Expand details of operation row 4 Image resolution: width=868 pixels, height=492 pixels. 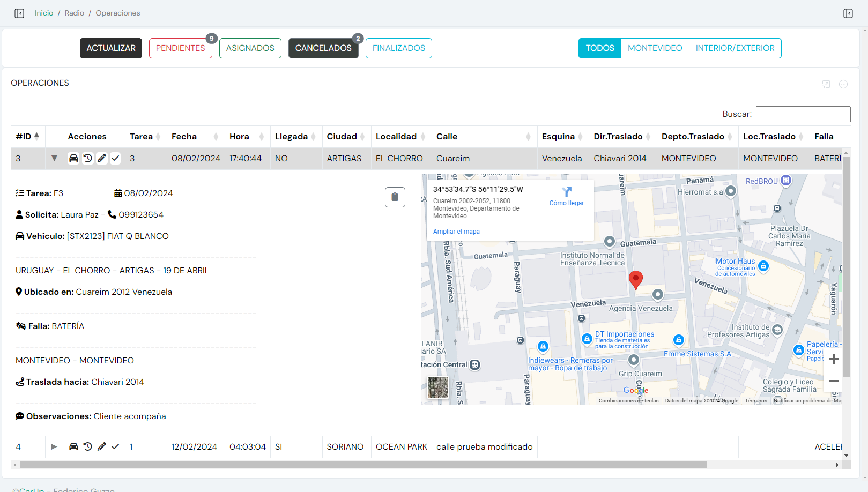[54, 446]
